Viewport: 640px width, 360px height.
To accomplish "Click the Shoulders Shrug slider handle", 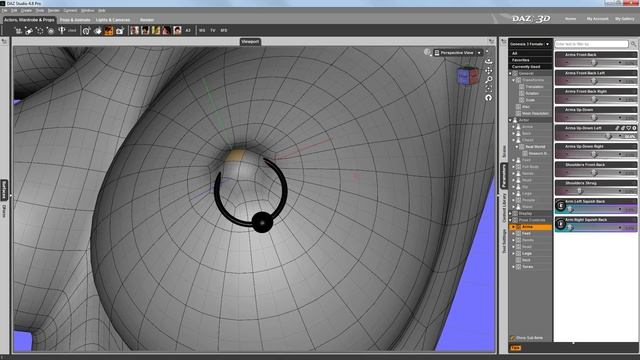I will [579, 191].
